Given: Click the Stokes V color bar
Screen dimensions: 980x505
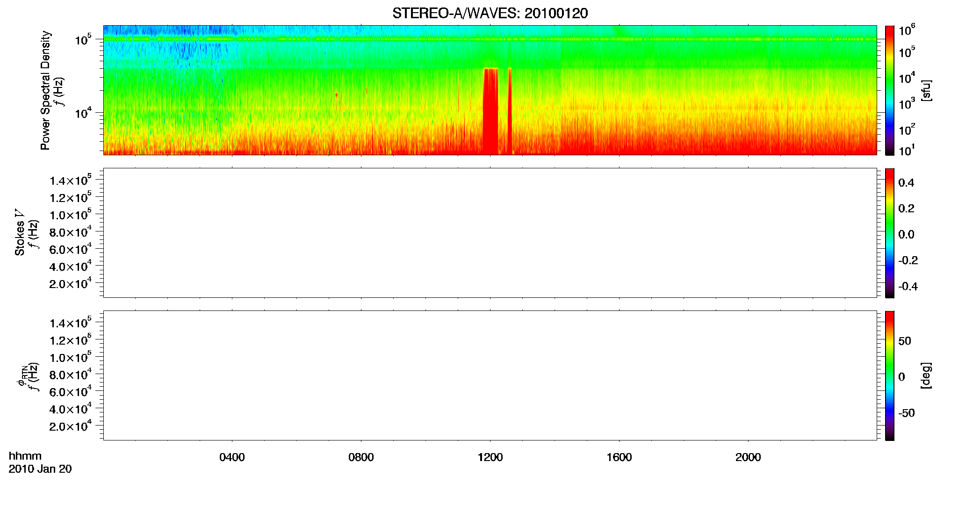Looking at the screenshot, I should coord(890,233).
